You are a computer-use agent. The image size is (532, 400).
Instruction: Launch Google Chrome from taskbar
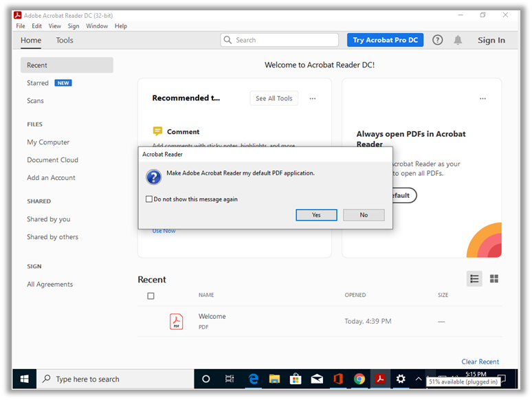359,379
